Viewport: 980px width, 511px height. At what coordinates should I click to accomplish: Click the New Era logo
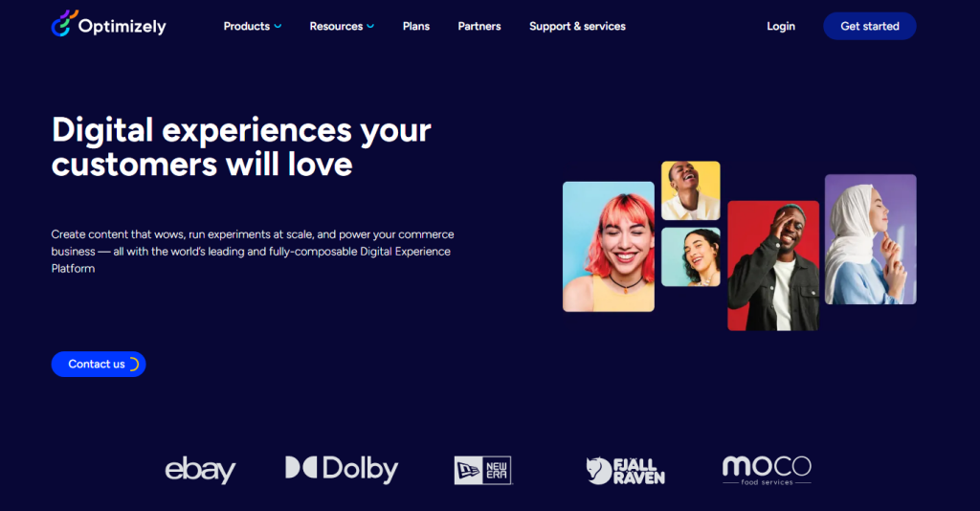click(482, 471)
